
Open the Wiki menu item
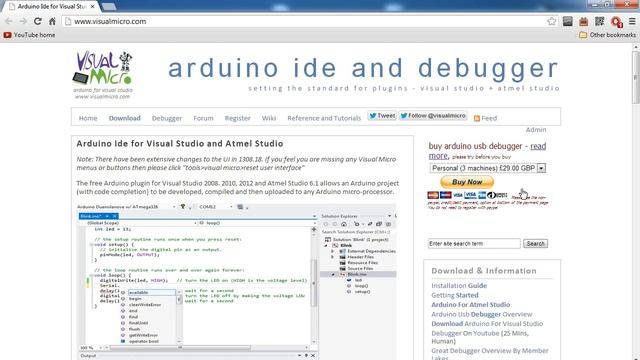click(x=269, y=118)
